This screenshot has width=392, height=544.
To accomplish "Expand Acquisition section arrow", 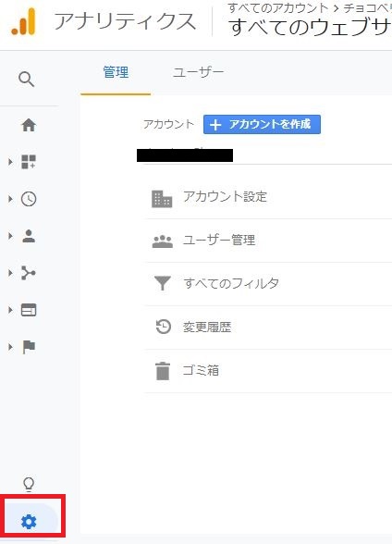I will click(x=10, y=273).
